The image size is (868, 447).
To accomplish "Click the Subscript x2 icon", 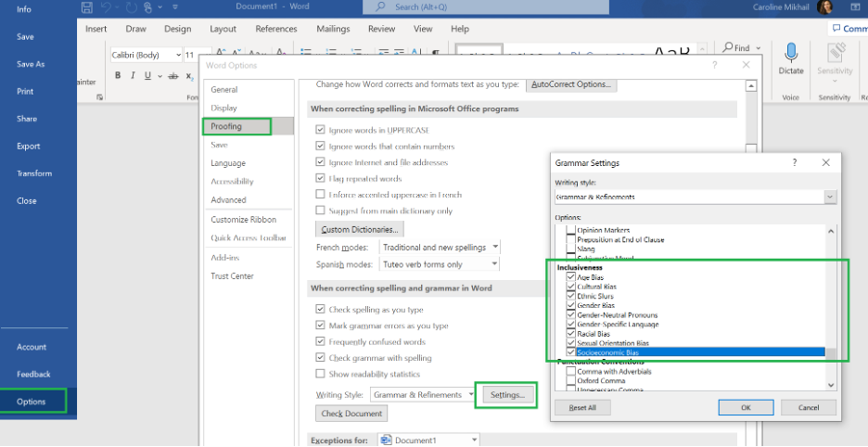I will coord(190,76).
